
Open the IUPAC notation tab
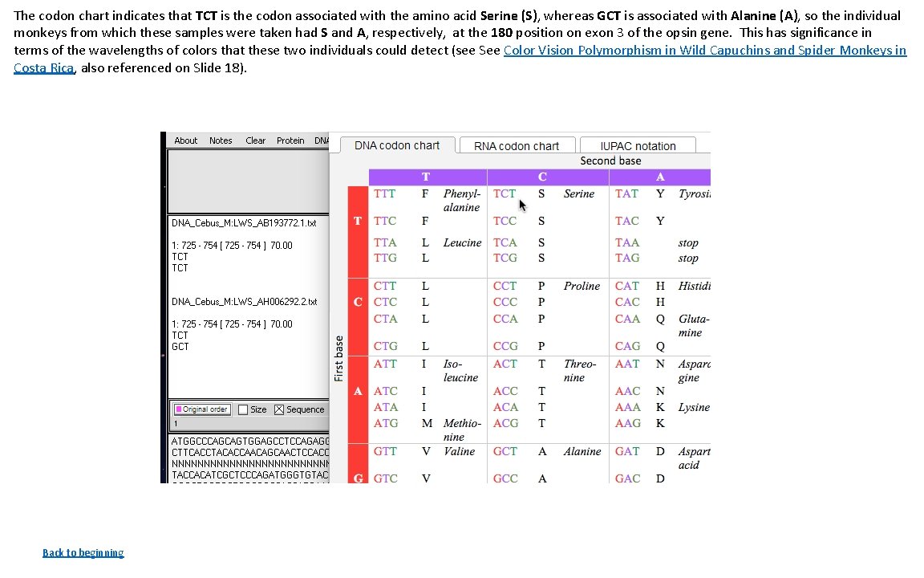point(637,145)
